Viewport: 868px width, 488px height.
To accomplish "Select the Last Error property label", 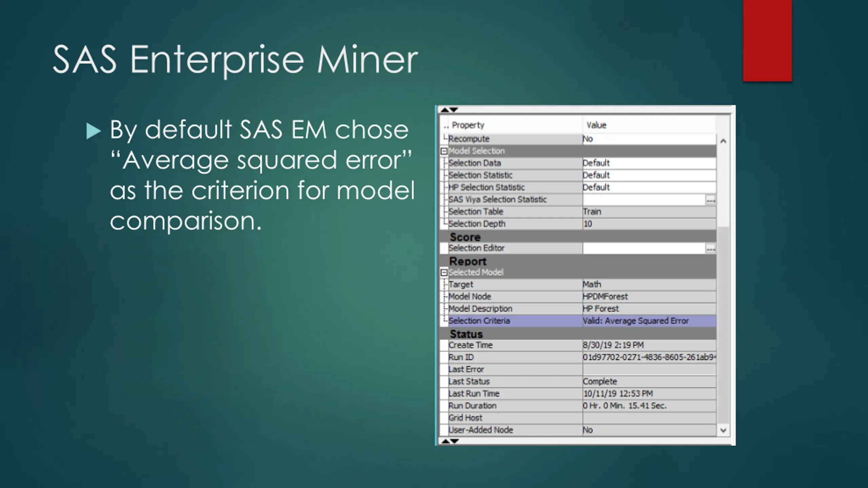I will [x=466, y=370].
